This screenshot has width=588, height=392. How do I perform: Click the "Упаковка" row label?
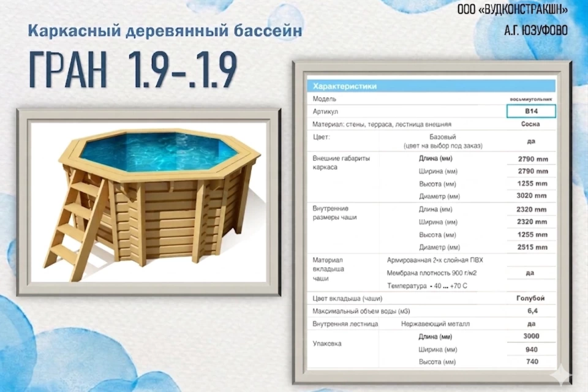[327, 344]
